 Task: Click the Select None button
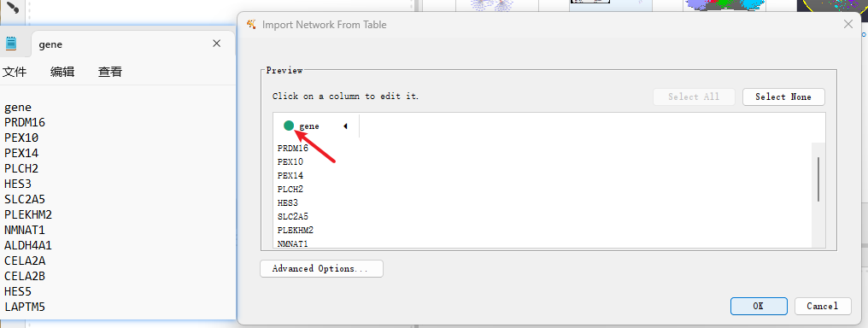point(783,97)
